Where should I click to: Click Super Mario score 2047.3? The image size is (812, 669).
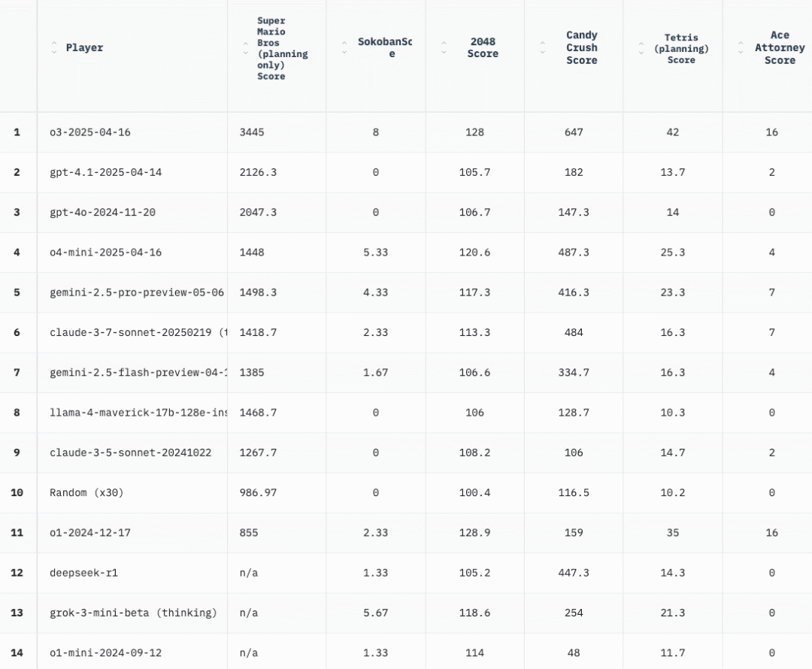click(258, 212)
